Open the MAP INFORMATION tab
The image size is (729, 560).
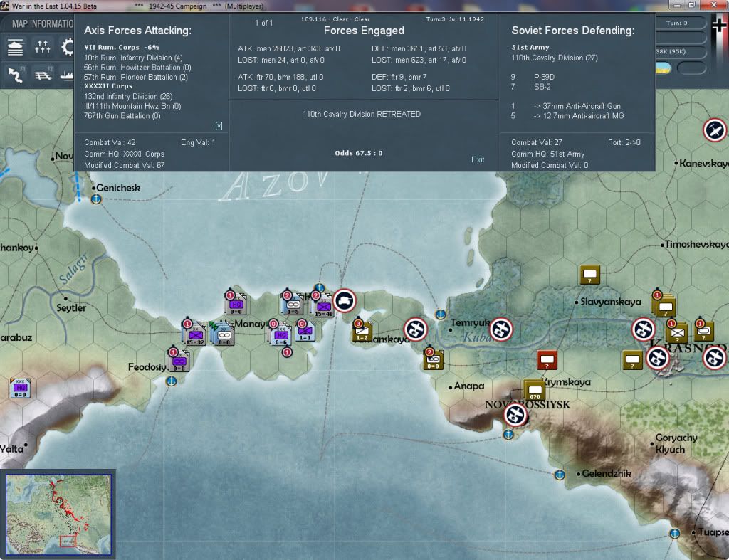click(x=42, y=23)
